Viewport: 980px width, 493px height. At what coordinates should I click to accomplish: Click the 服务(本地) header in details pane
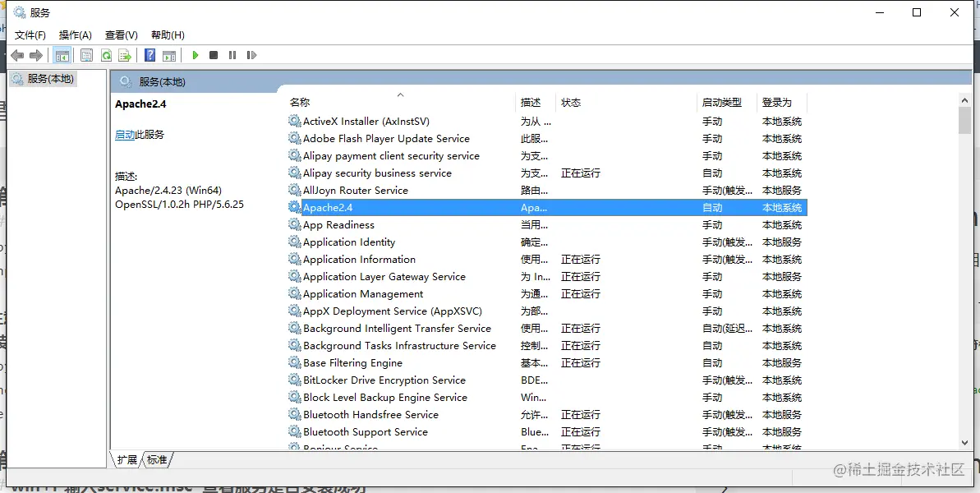coord(162,82)
